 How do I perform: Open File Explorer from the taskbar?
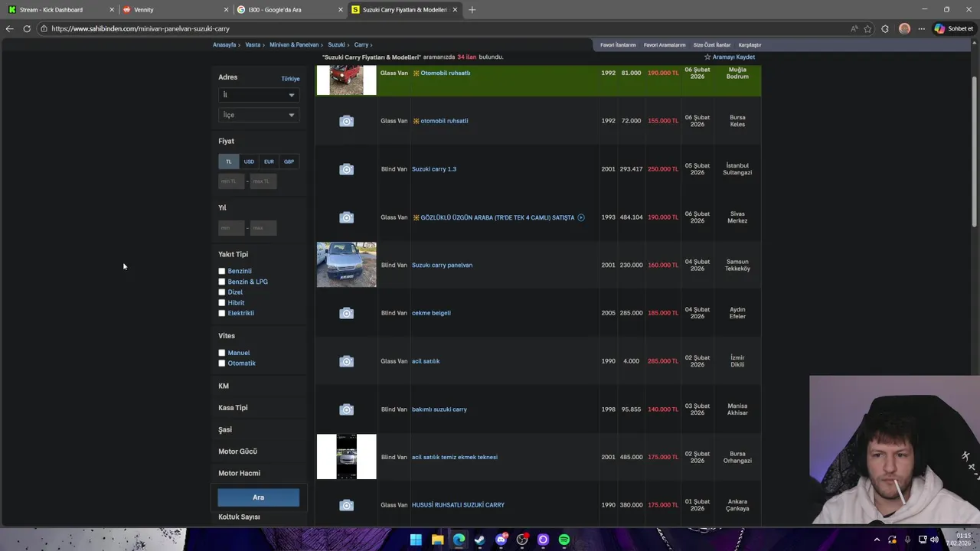tap(437, 540)
